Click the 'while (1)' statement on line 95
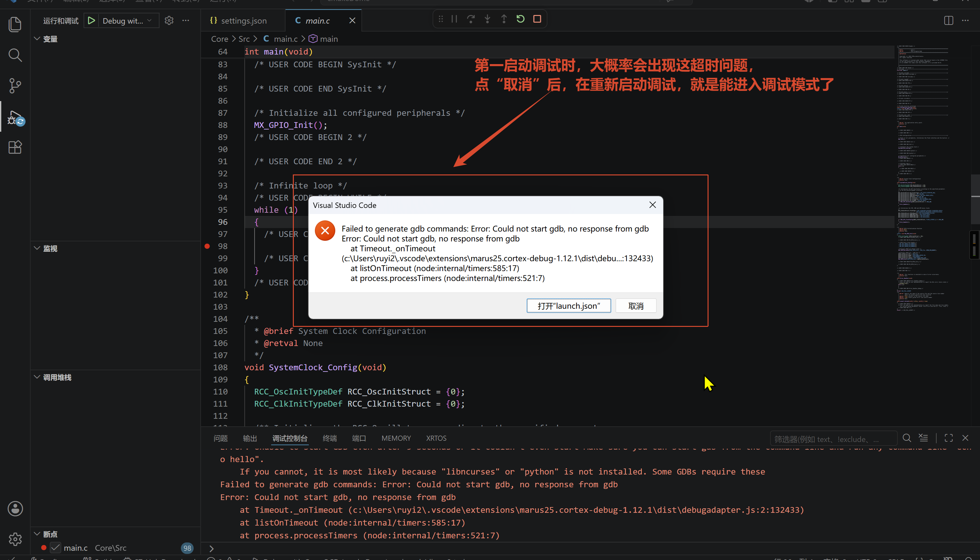The image size is (980, 560). click(276, 210)
